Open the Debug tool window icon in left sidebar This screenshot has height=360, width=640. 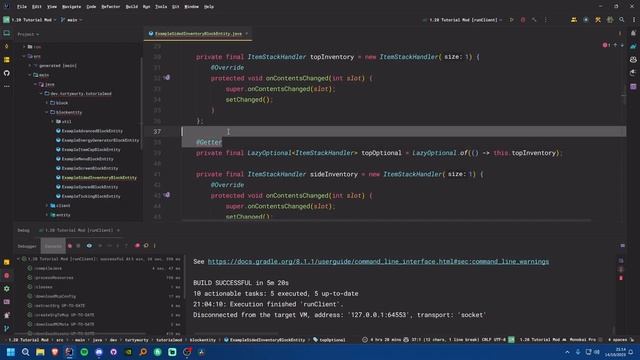[7, 276]
